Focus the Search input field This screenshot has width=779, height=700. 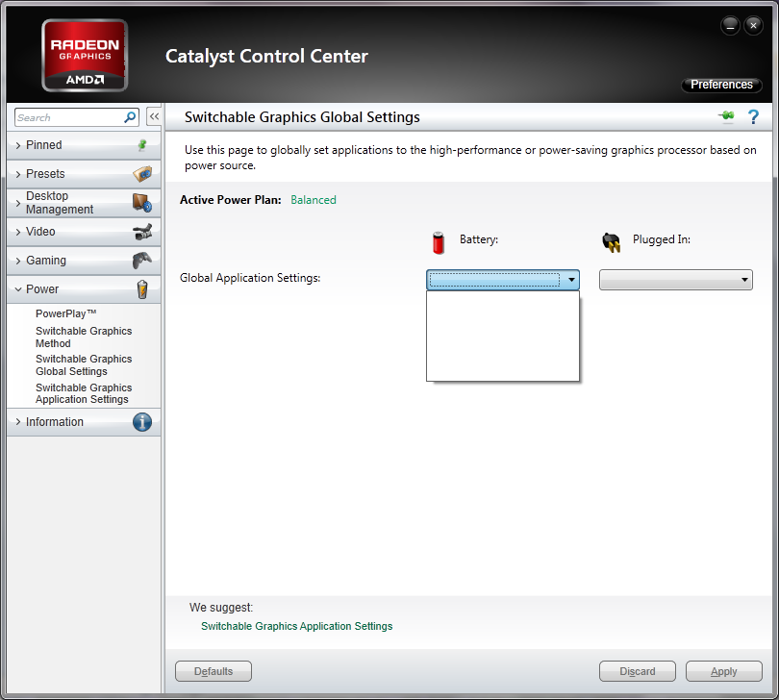pyautogui.click(x=69, y=117)
